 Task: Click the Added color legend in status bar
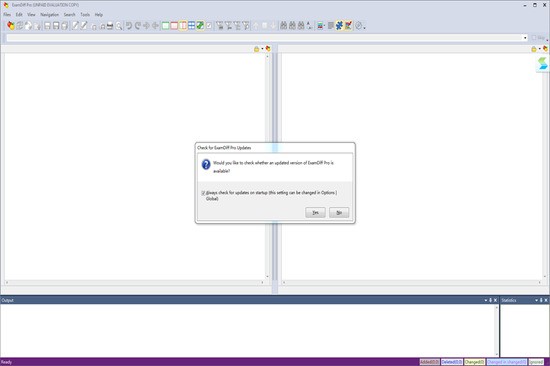pyautogui.click(x=429, y=362)
